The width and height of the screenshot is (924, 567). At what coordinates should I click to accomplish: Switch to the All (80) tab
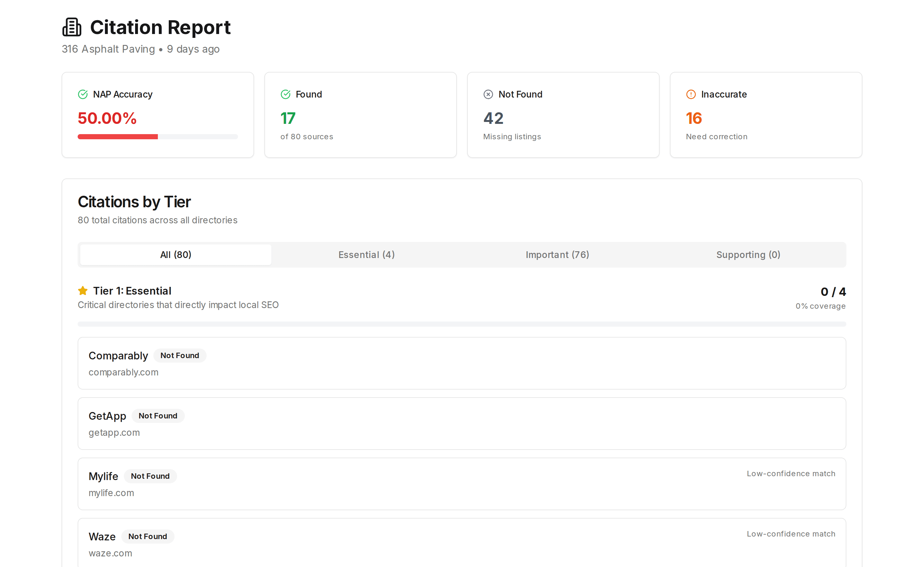[x=175, y=255]
